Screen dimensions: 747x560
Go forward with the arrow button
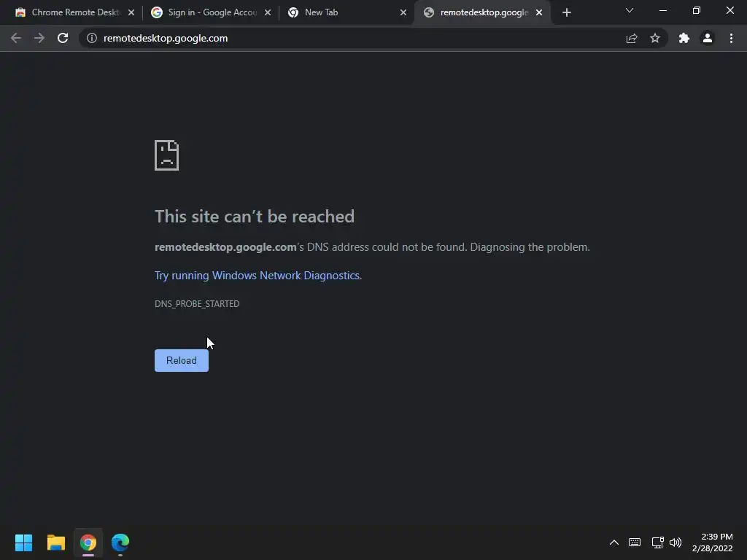39,38
